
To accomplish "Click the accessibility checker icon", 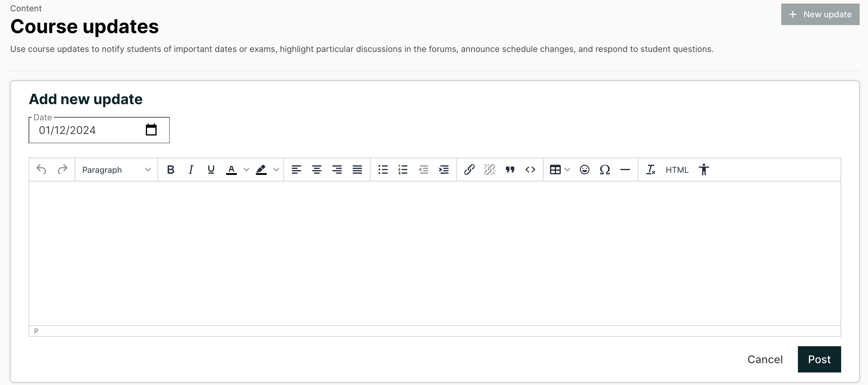I will (704, 170).
